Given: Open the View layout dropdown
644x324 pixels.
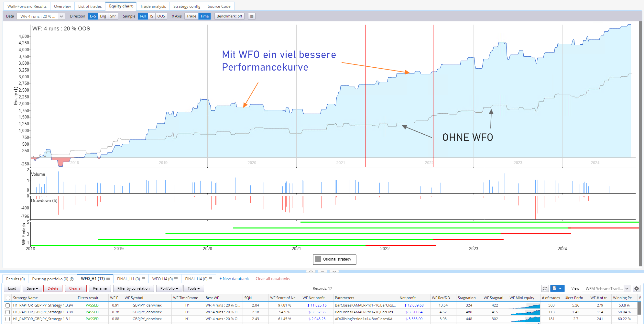Looking at the screenshot, I should [x=606, y=288].
